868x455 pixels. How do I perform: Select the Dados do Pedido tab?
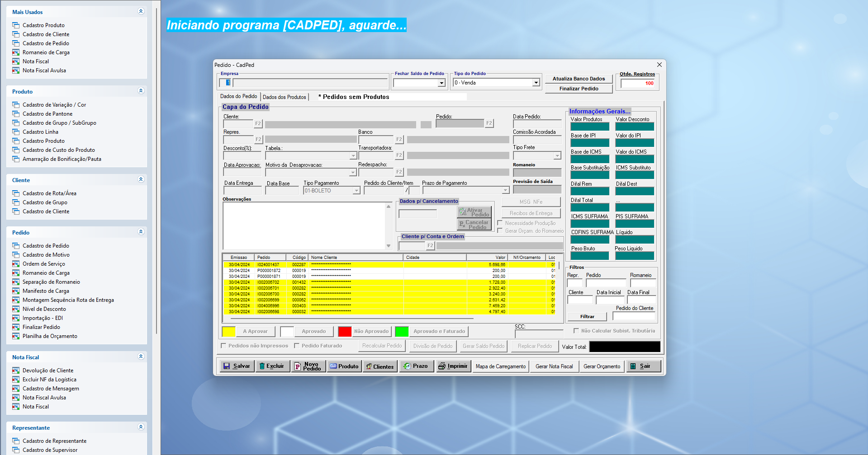click(239, 96)
